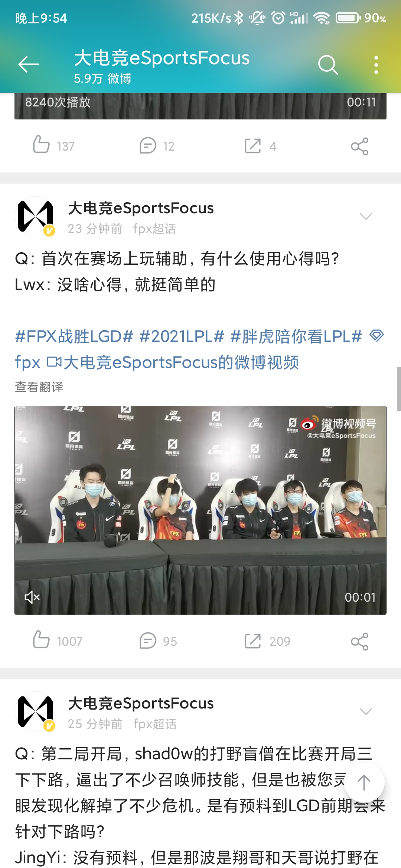The width and height of the screenshot is (401, 868).
Task: Open search with magnifier icon
Action: coord(328,65)
